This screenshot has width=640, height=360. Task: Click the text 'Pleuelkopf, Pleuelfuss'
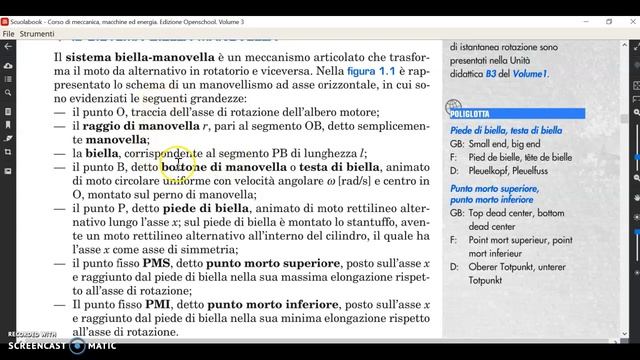pos(508,171)
